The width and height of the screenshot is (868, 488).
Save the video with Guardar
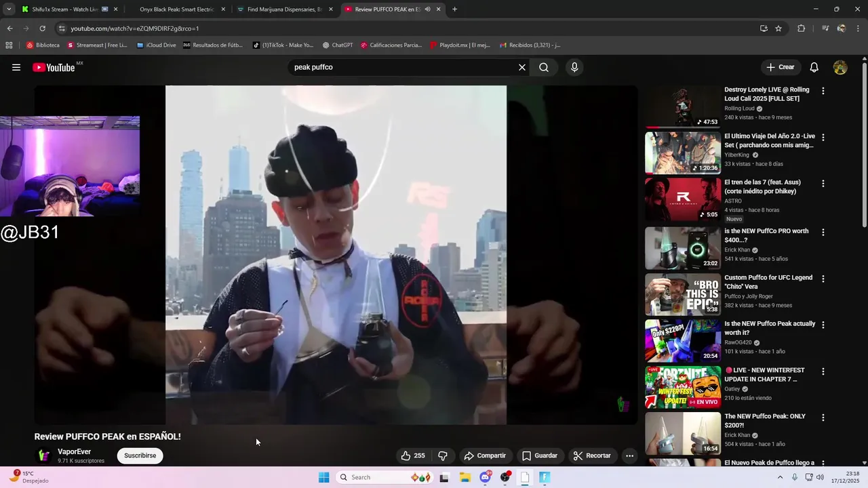[x=540, y=455]
